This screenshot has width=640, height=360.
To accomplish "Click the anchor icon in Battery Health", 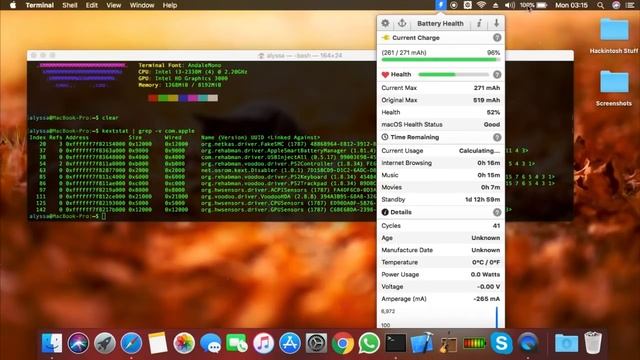I will 402,23.
